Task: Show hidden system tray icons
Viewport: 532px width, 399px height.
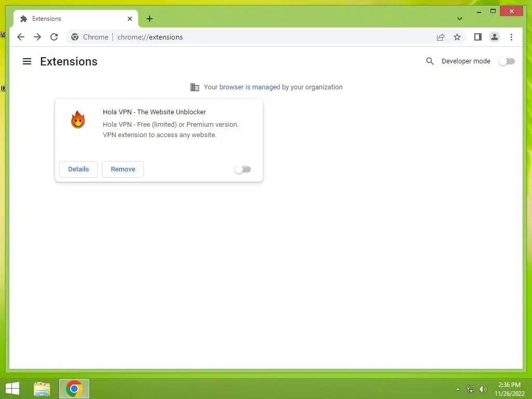Action: (x=458, y=389)
